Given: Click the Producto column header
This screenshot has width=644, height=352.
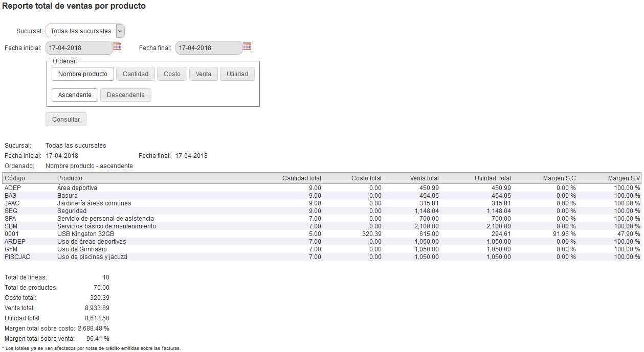Looking at the screenshot, I should tap(70, 178).
